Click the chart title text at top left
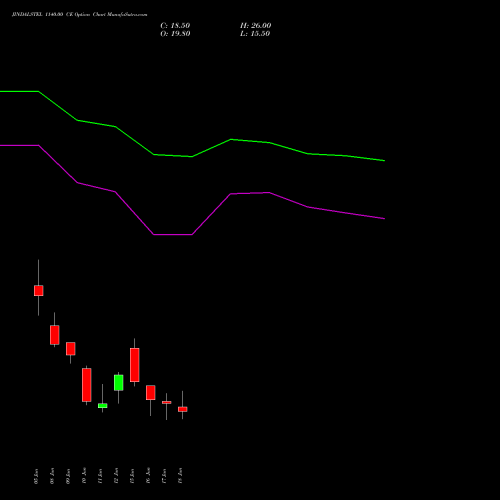The width and height of the screenshot is (500, 500). tap(79, 15)
